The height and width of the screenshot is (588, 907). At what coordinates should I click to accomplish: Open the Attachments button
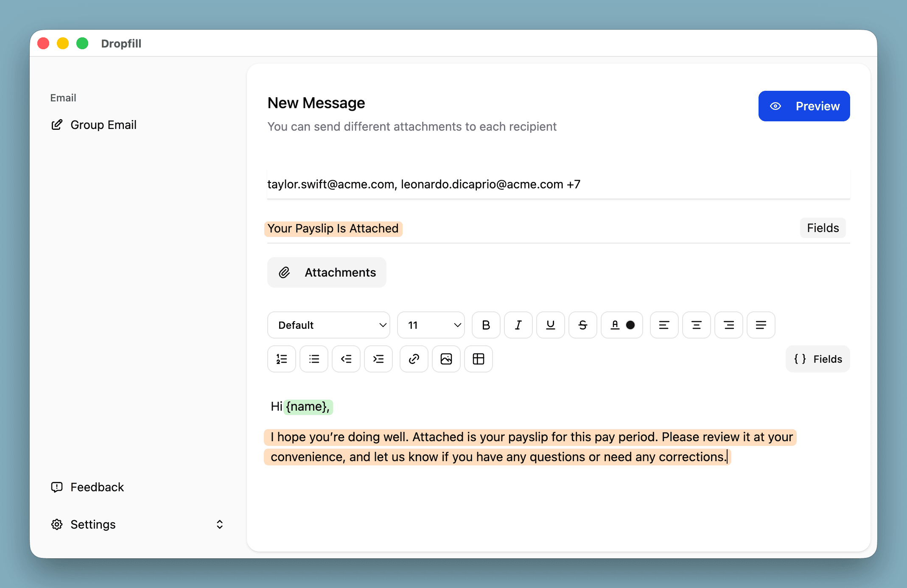point(327,272)
